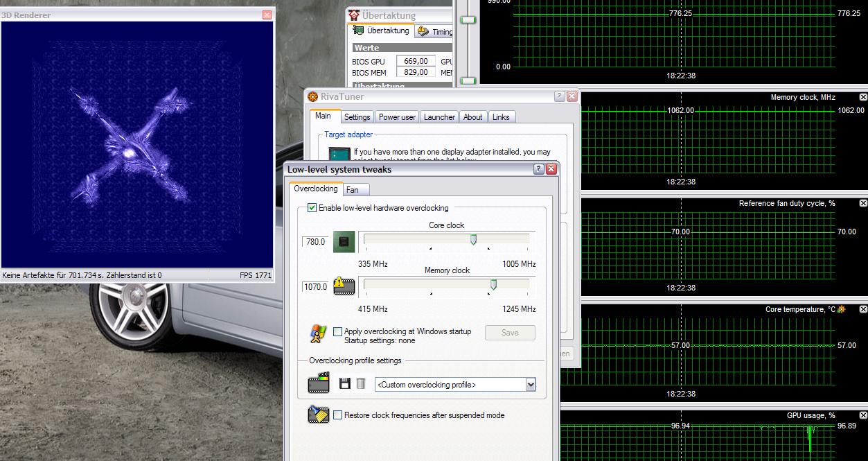This screenshot has width=868, height=461.
Task: Select the Overclocking tab
Action: pos(315,189)
